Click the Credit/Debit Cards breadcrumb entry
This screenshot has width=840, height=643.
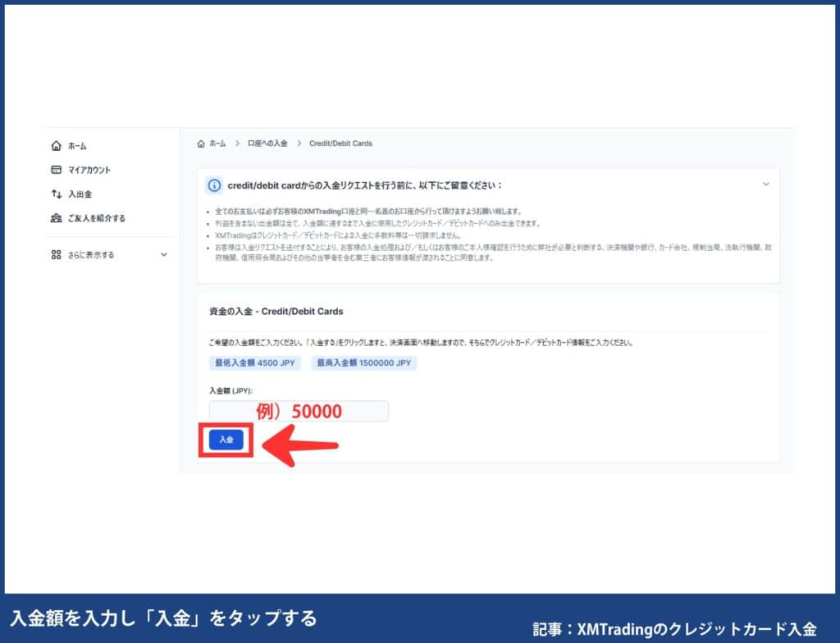(340, 143)
